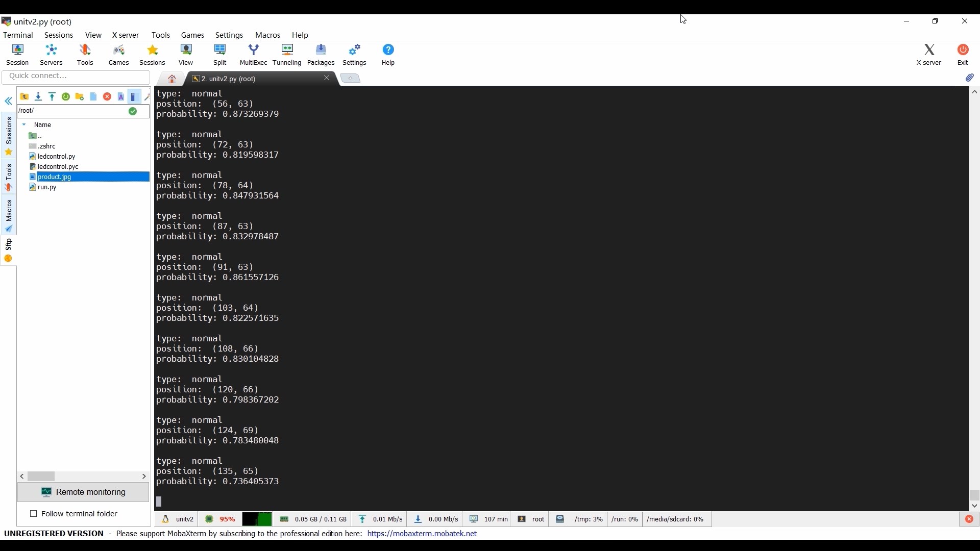Open the Terminal menu
This screenshot has width=980, height=551.
coord(17,34)
